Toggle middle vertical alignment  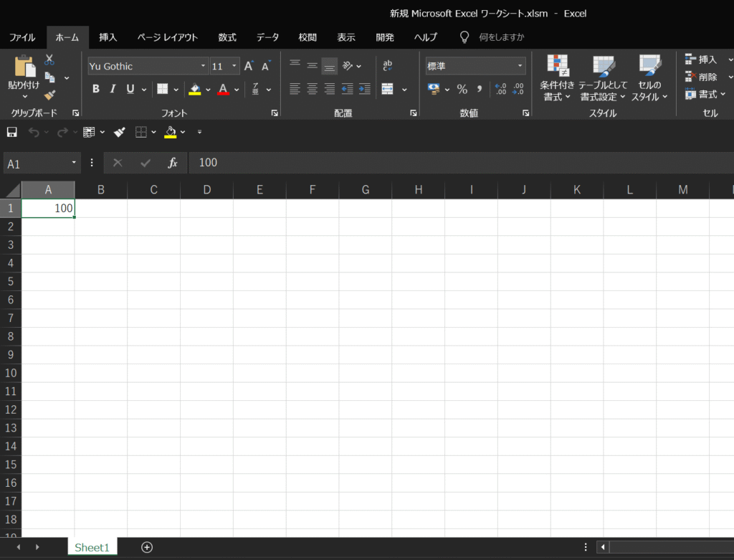313,65
